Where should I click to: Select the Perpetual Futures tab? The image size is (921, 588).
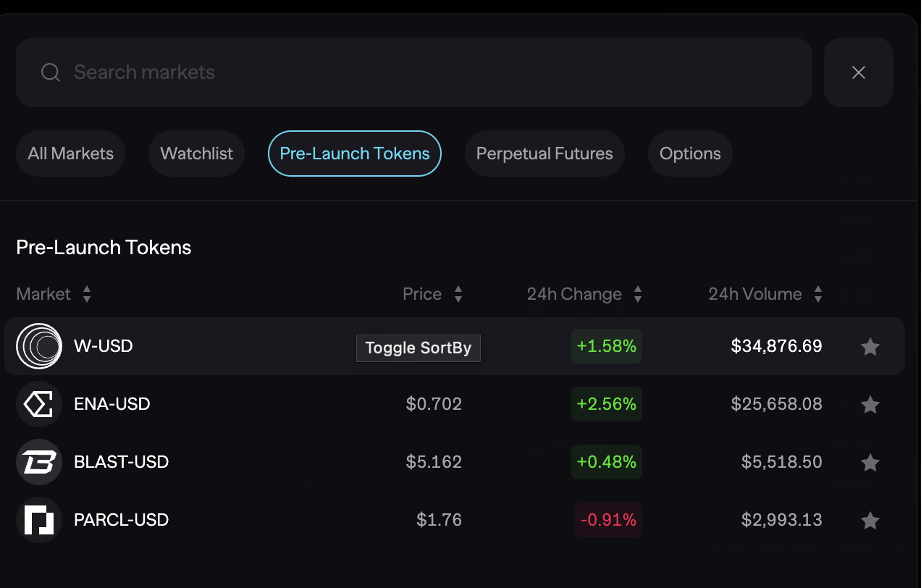click(544, 154)
